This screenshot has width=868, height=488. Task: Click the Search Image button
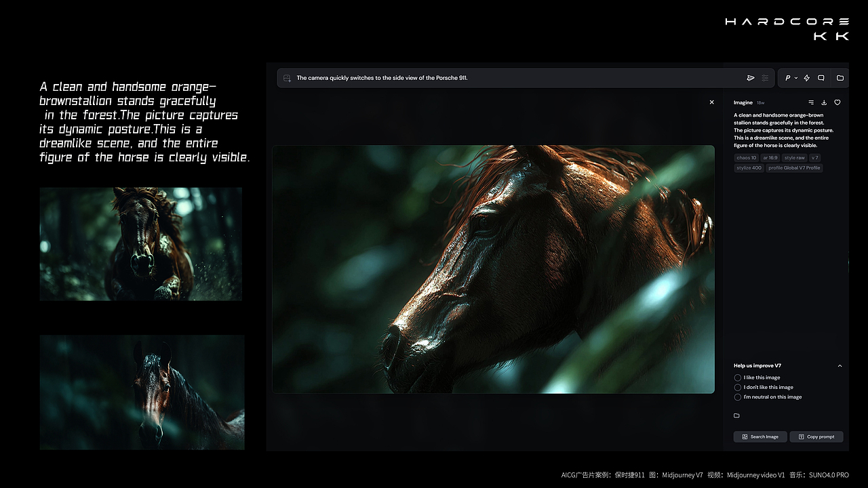pos(760,436)
